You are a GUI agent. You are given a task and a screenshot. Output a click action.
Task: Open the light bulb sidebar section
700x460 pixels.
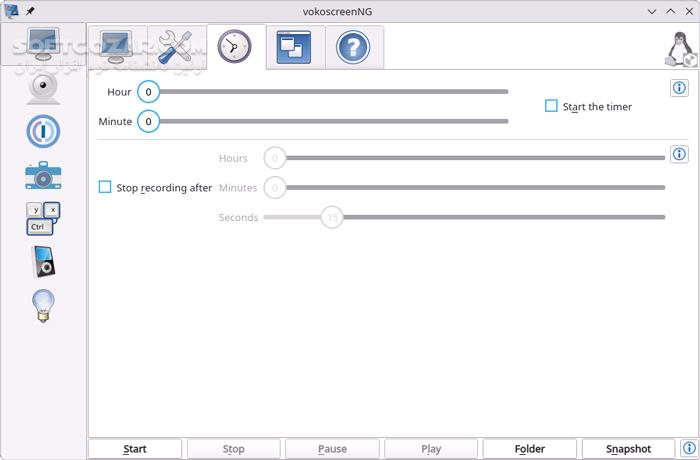(43, 305)
